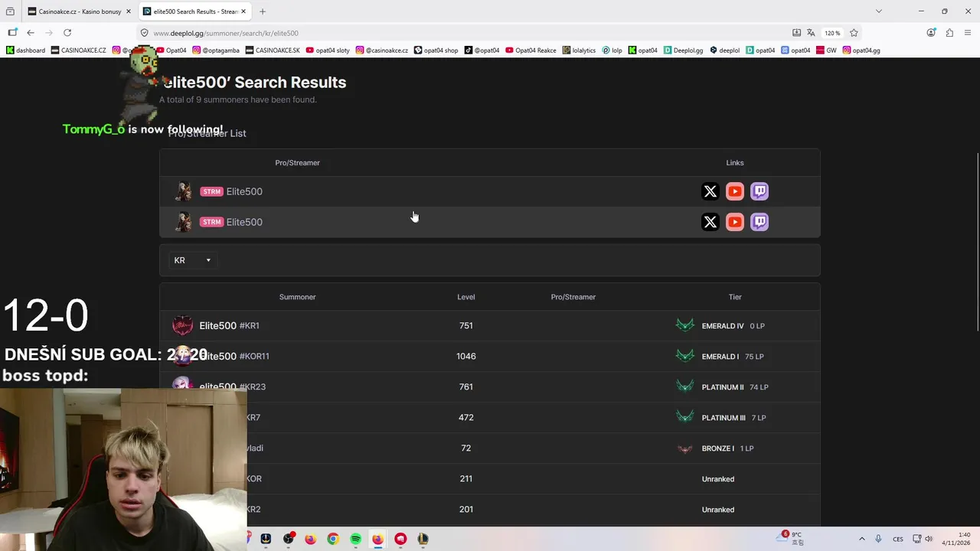Open the opat04 shop bookmark

[x=436, y=51]
